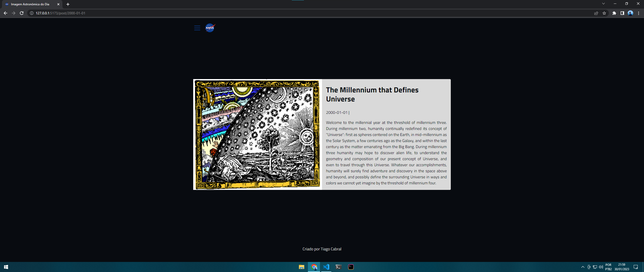644x272 pixels.
Task: Click the NASA logo in the header
Action: tap(210, 28)
